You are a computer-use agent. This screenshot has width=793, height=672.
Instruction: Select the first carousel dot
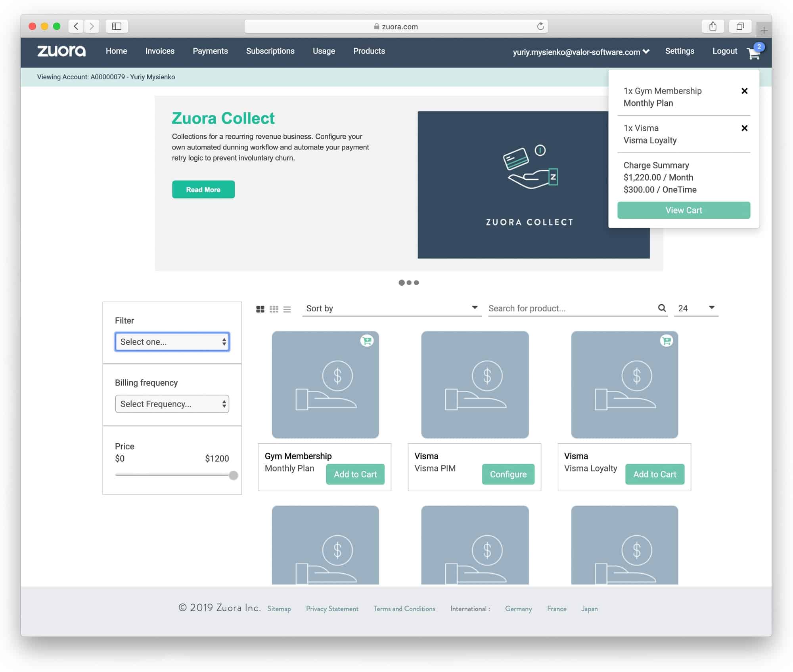[402, 283]
